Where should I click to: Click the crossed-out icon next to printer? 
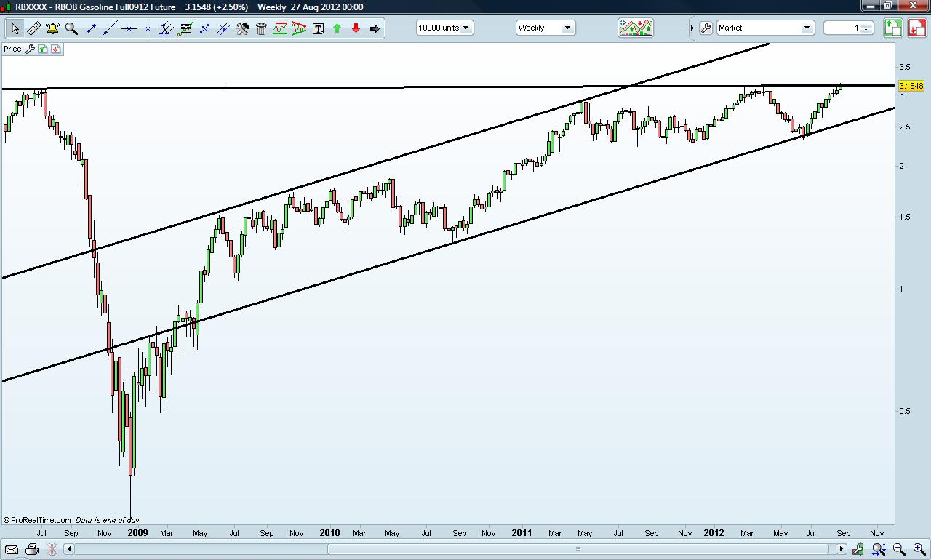click(52, 549)
